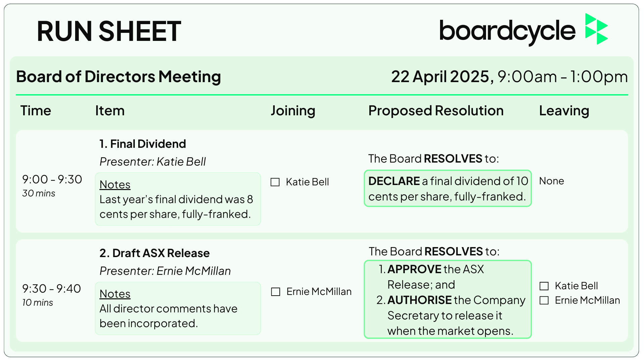Click the Board of Directors Meeting heading
Screen dimensions: 644x362
point(119,76)
